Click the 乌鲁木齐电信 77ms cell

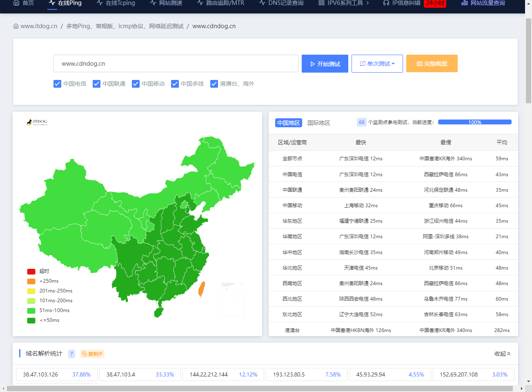446,299
